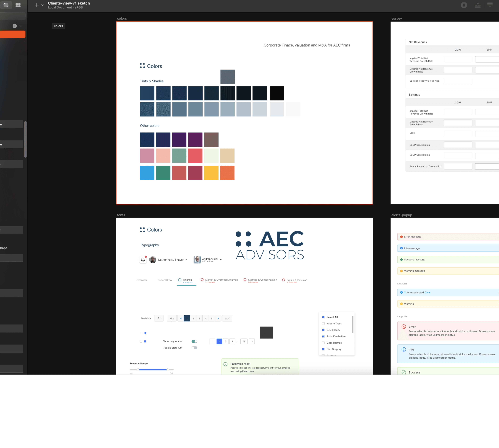Open the components grid view icon
The width and height of the screenshot is (499, 448).
pyautogui.click(x=18, y=5)
